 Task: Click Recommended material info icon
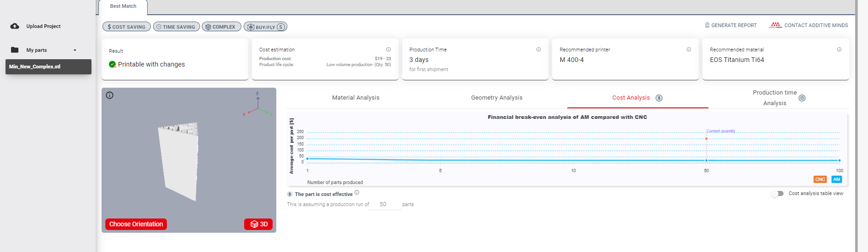point(839,50)
